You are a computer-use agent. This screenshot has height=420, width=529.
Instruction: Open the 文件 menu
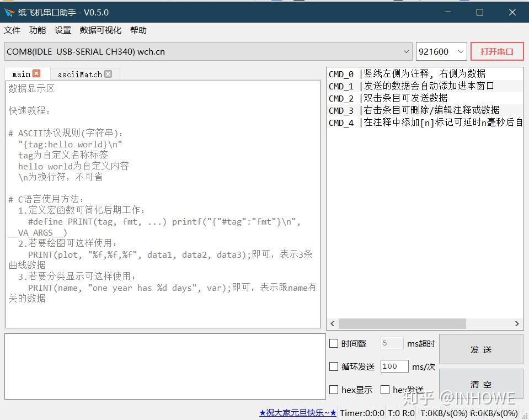[x=12, y=30]
